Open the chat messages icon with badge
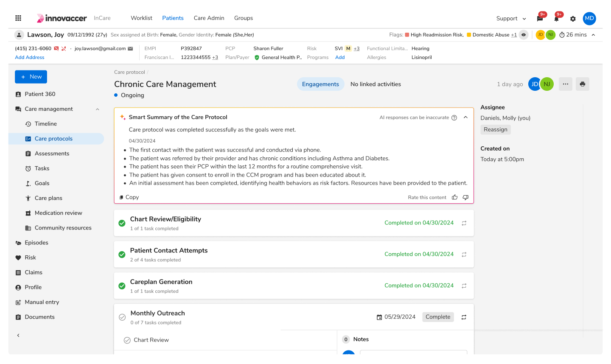Screen dimensions: 611x364 [540, 19]
